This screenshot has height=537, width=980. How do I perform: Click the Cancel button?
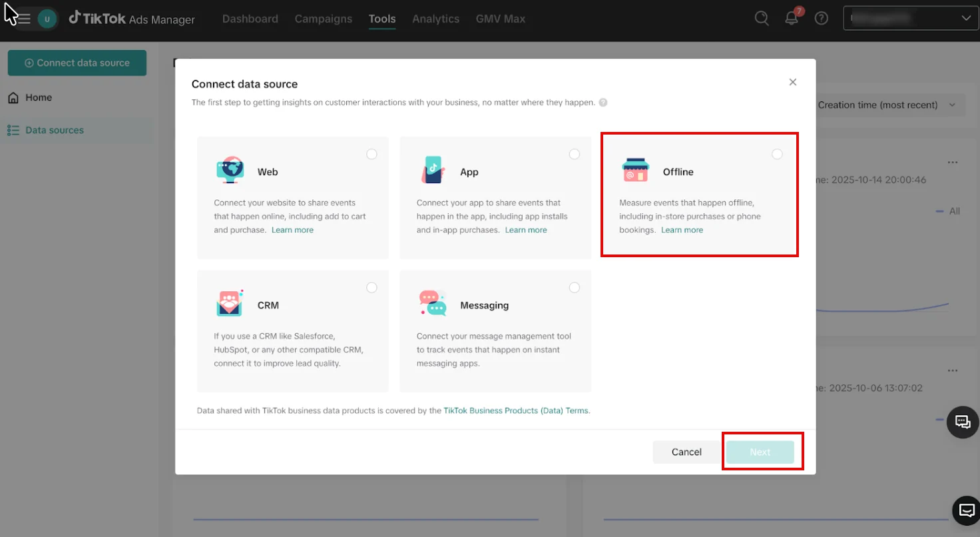click(686, 452)
